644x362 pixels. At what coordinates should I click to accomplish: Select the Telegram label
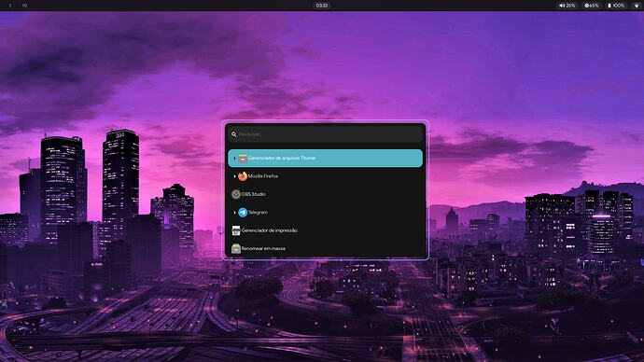[x=258, y=212]
